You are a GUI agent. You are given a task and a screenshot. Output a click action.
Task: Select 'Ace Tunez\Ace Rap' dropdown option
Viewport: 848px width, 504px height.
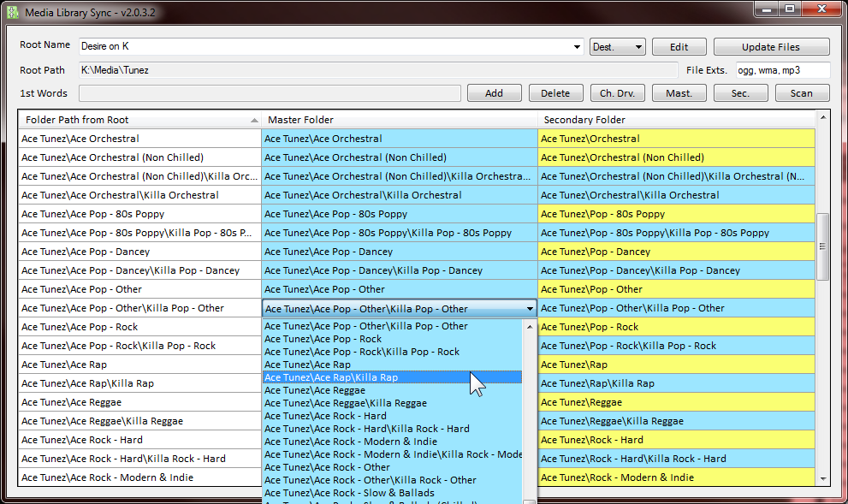(393, 365)
